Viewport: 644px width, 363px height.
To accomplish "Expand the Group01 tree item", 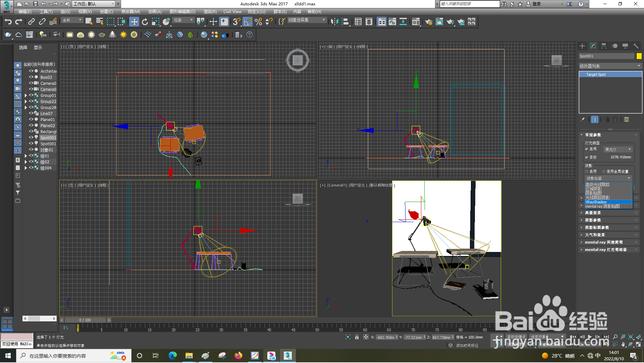I will (26, 96).
